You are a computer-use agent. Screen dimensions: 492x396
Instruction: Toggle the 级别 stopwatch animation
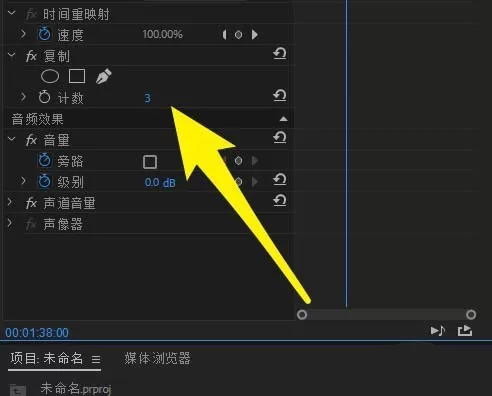(44, 181)
